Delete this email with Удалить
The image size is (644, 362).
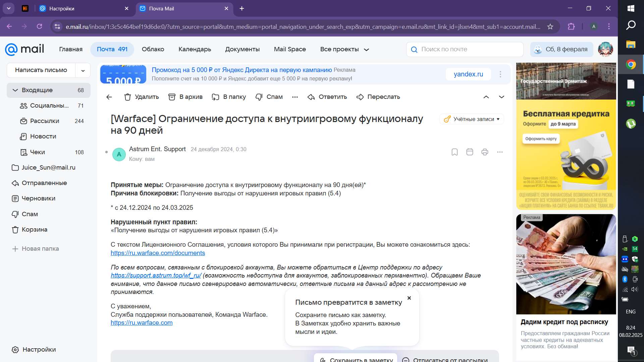click(141, 97)
